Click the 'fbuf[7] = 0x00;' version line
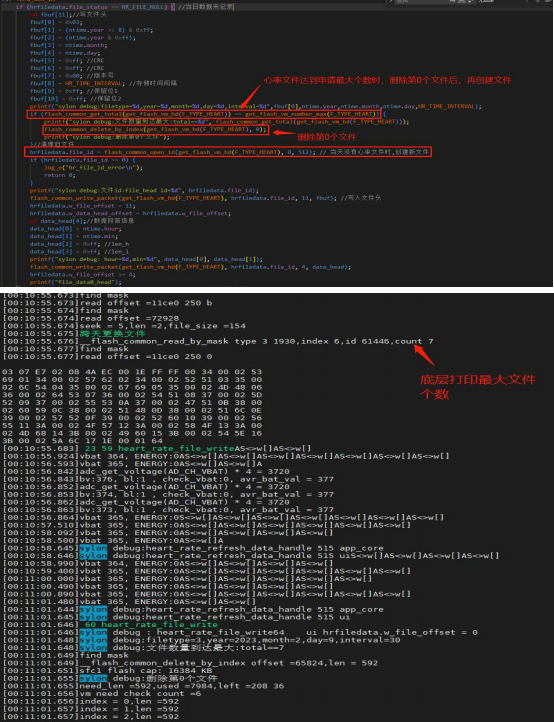The image size is (554, 722). [72, 76]
